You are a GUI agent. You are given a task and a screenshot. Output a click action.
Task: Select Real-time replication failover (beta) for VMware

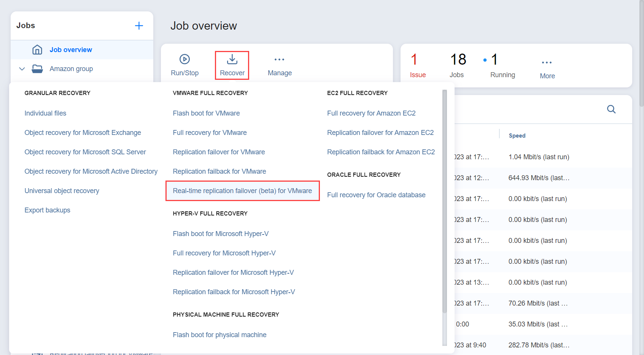point(242,191)
